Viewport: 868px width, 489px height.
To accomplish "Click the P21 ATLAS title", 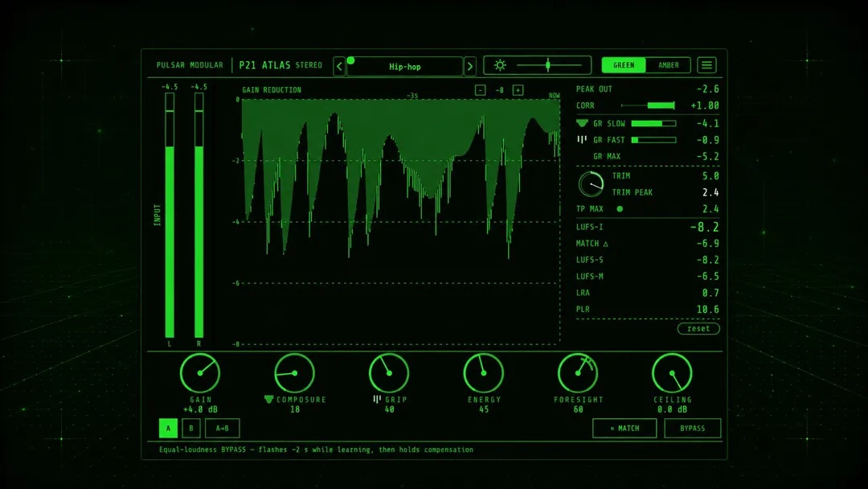I will point(264,65).
